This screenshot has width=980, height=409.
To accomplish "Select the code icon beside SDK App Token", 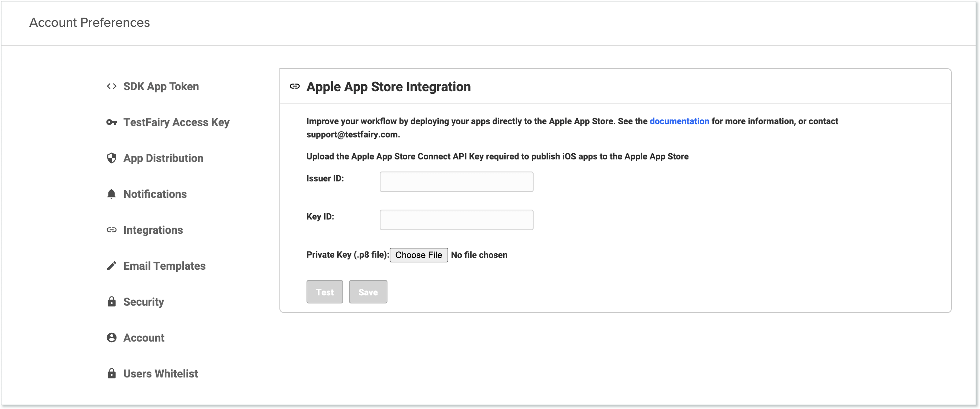I will (x=111, y=86).
